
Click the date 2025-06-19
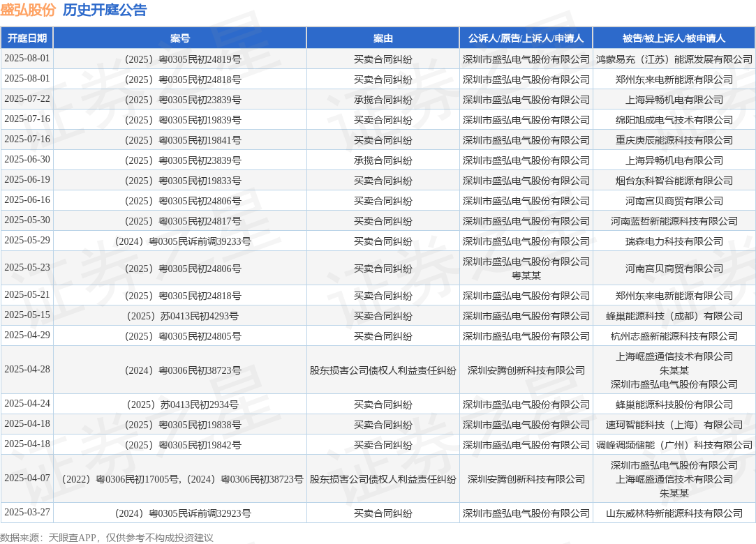(27, 180)
